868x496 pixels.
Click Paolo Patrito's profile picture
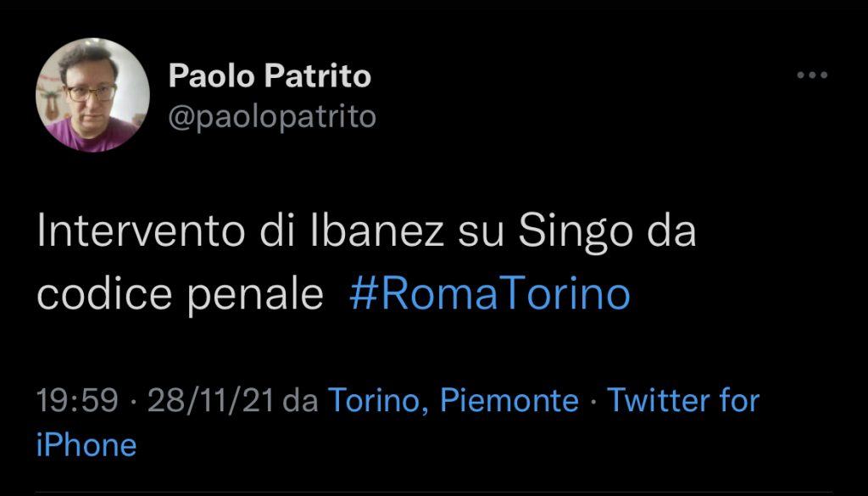92,95
